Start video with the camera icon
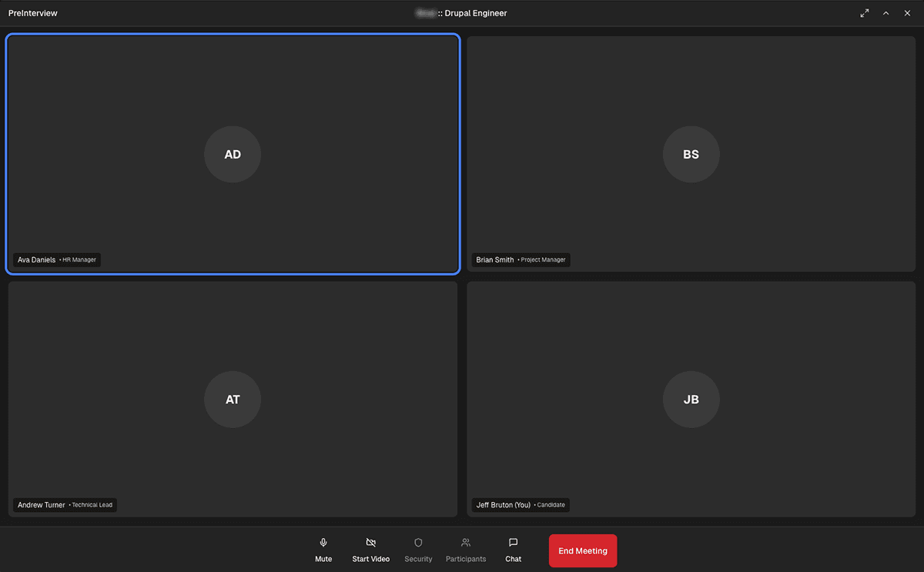This screenshot has height=572, width=924. click(370, 550)
